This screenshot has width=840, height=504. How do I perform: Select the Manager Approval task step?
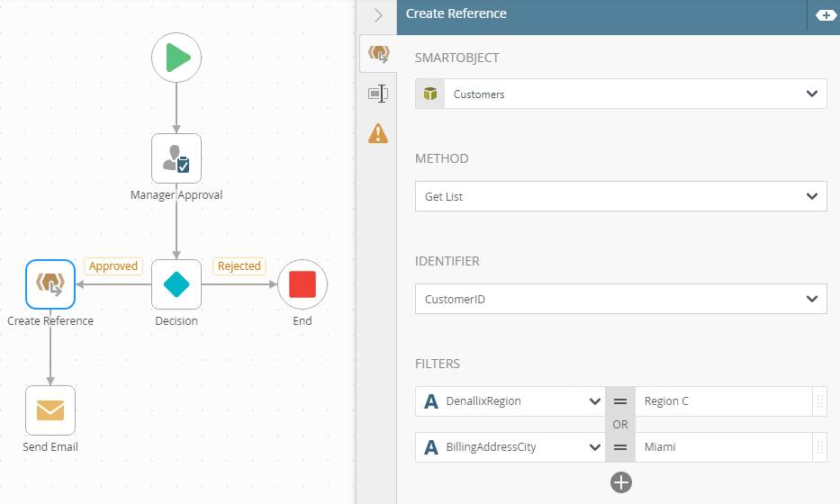[x=176, y=158]
